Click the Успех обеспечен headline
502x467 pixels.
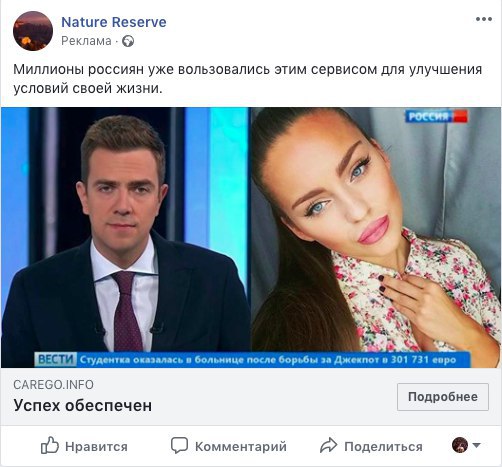83,405
